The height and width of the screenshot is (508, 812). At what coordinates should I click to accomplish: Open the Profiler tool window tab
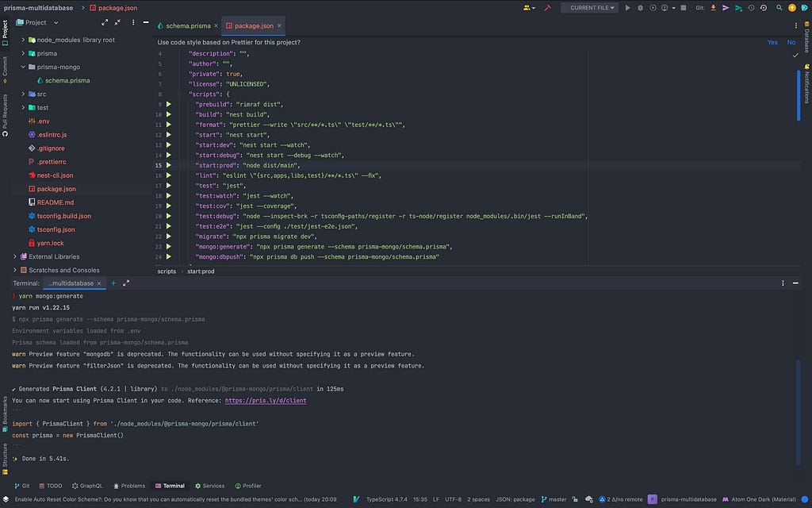pyautogui.click(x=248, y=486)
